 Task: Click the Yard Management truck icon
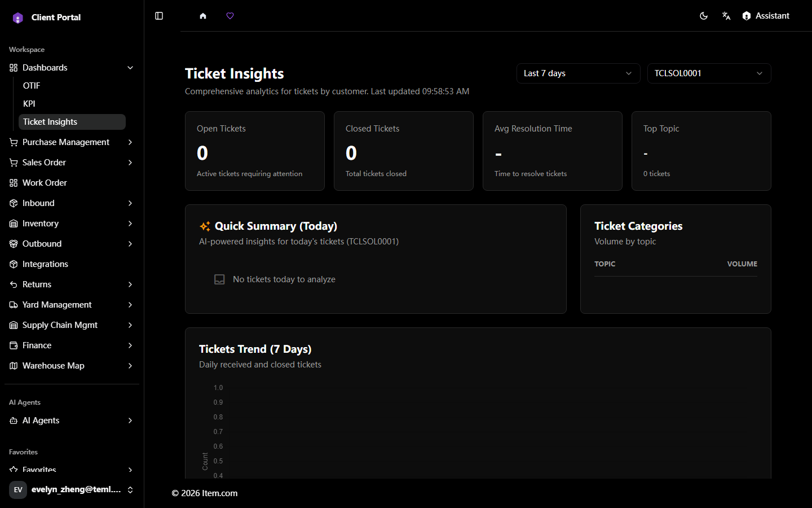coord(14,305)
